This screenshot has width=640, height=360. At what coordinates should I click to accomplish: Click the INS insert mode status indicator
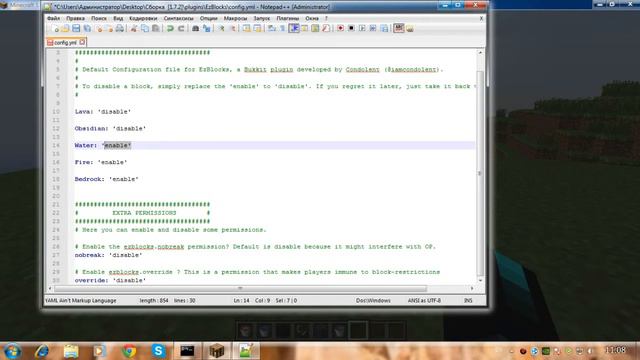click(468, 300)
